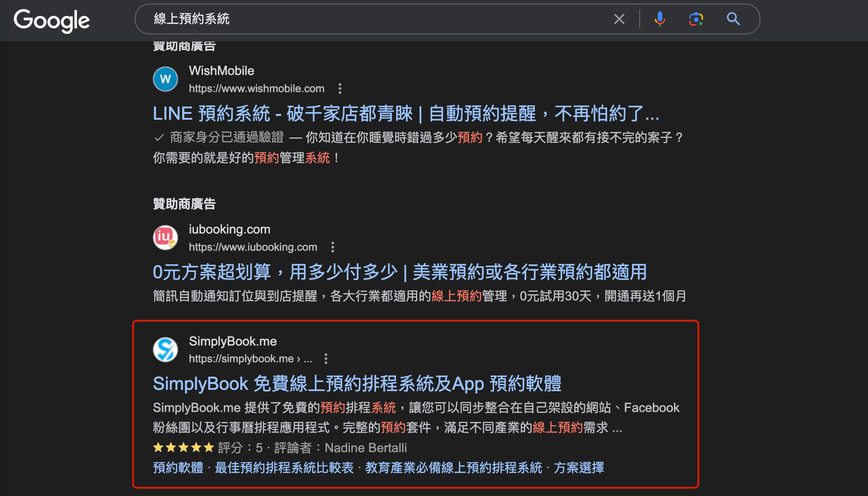Click the WishMobile favicon
The image size is (868, 496).
coord(165,79)
